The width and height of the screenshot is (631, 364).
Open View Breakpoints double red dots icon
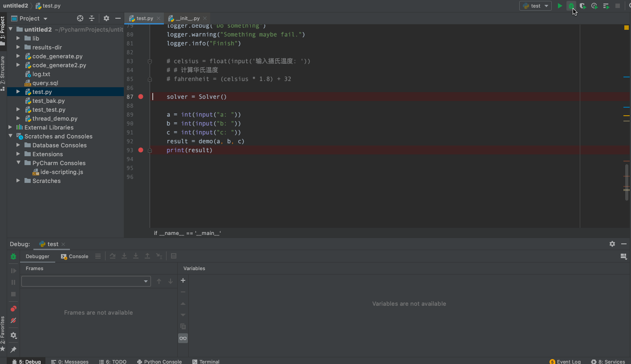13,308
